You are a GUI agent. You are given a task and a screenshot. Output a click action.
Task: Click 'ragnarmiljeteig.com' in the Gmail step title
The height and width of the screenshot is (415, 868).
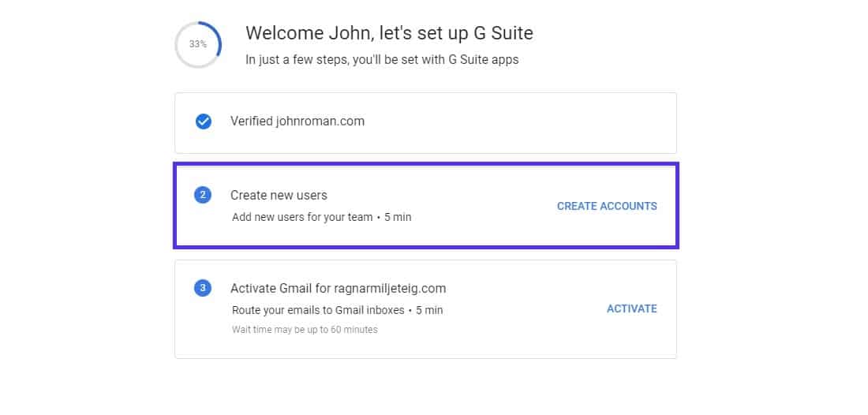[391, 288]
